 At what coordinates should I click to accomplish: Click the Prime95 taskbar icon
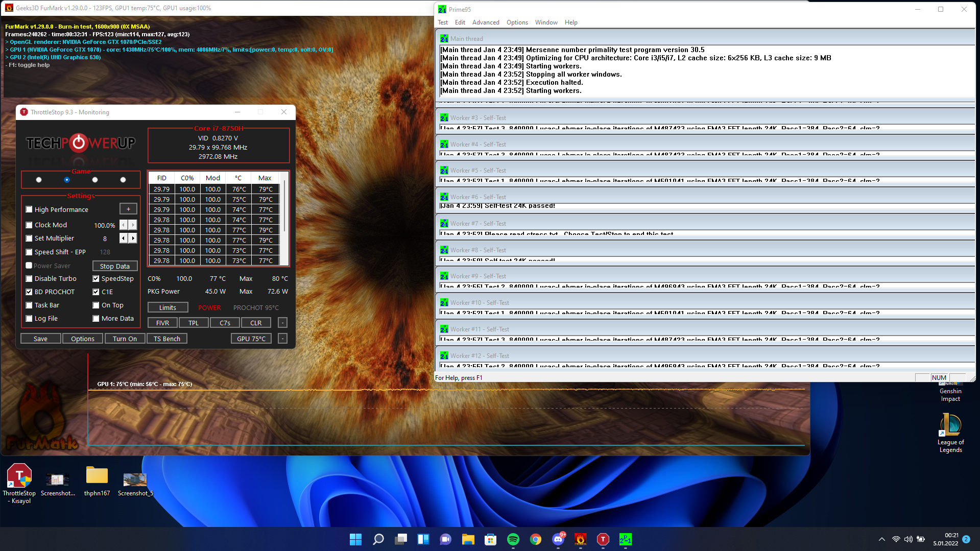[x=625, y=539]
